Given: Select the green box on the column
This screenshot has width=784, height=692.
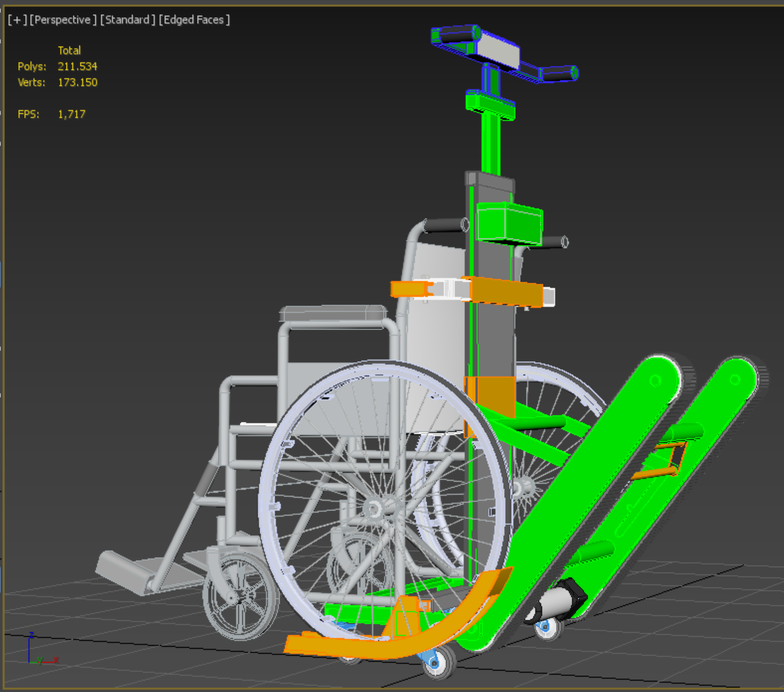Looking at the screenshot, I should coord(510,224).
